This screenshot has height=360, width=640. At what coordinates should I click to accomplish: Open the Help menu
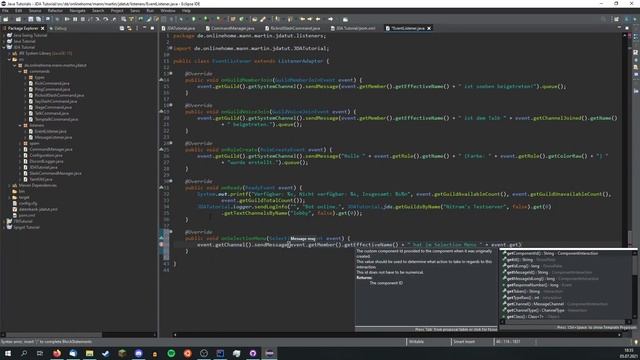[186, 11]
